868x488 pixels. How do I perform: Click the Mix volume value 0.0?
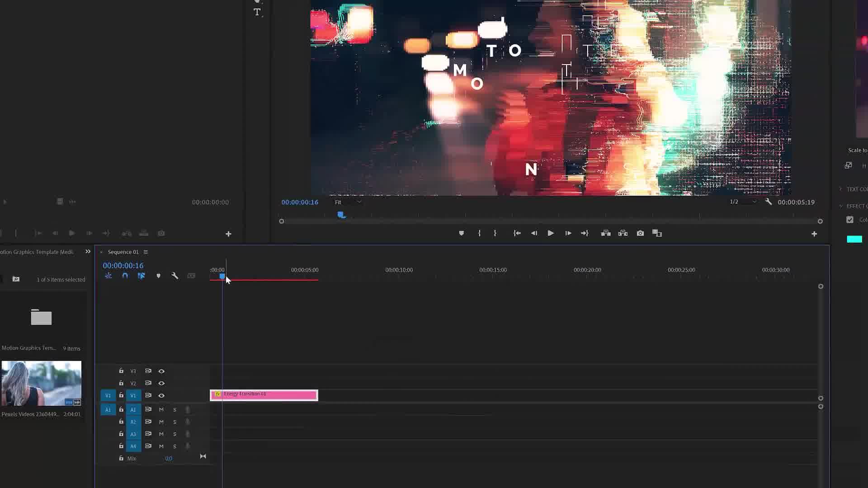point(168,458)
